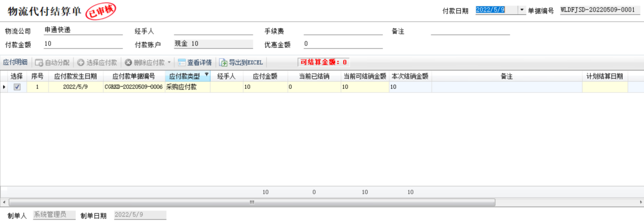644x224 pixels.
Task: Click the 删除应付款 delete icon
Action: [128, 63]
